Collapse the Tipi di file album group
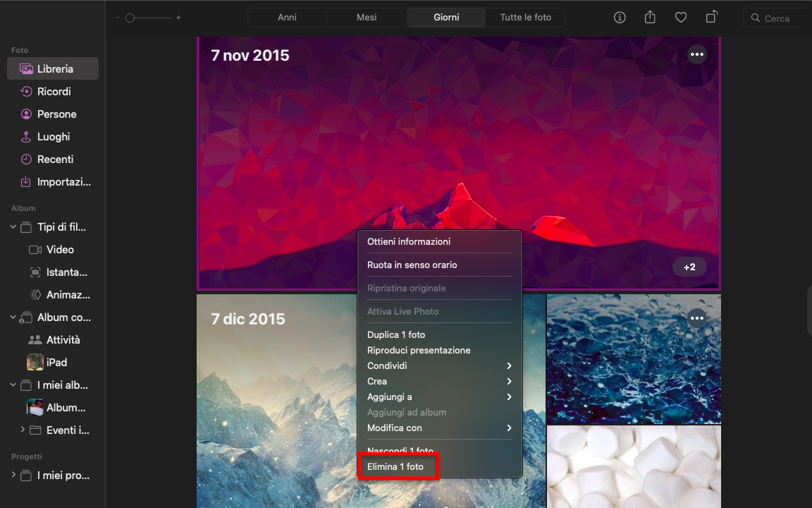The image size is (812, 508). pos(13,226)
